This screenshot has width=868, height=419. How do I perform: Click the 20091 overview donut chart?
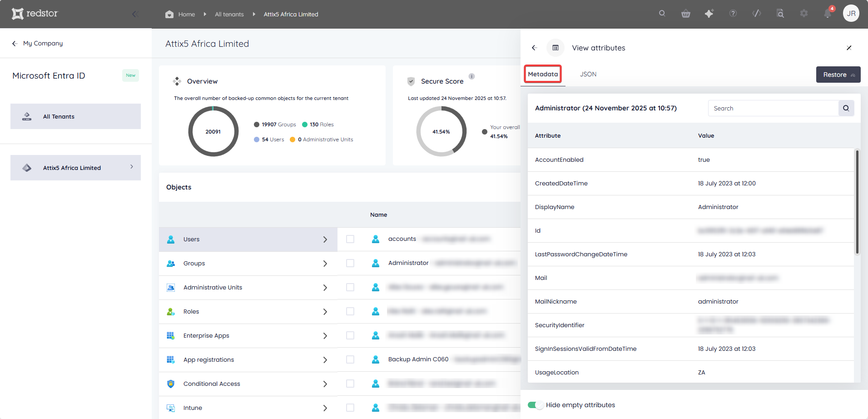213,131
